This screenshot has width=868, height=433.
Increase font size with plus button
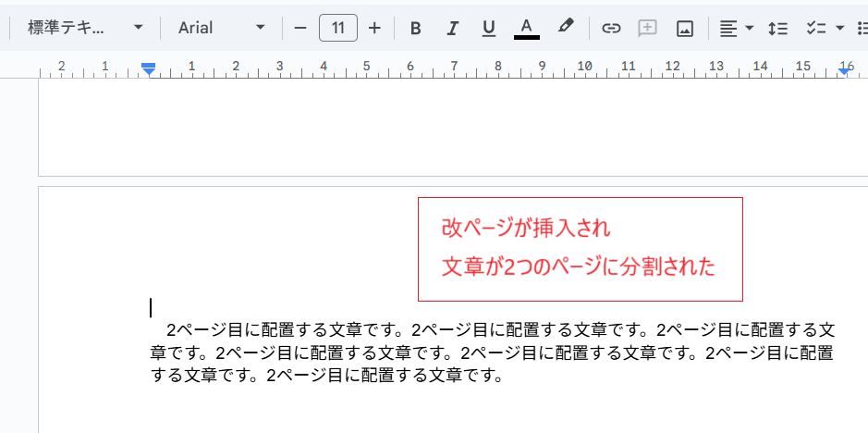coord(374,28)
